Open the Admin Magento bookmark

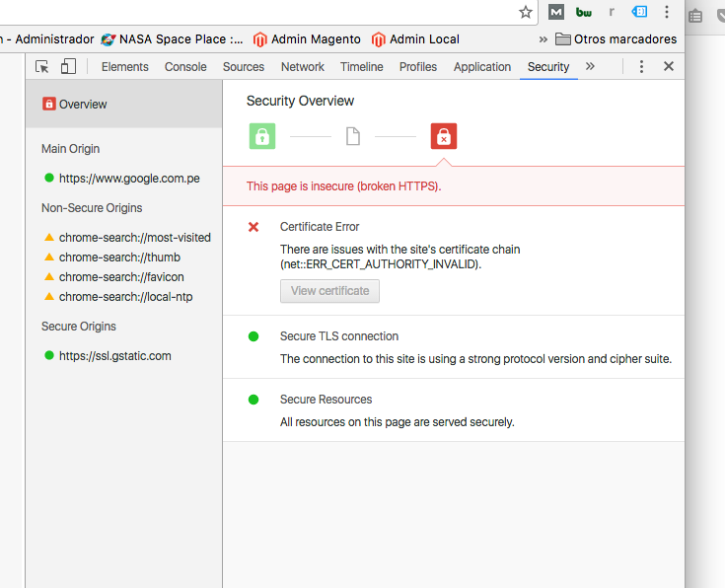point(307,39)
